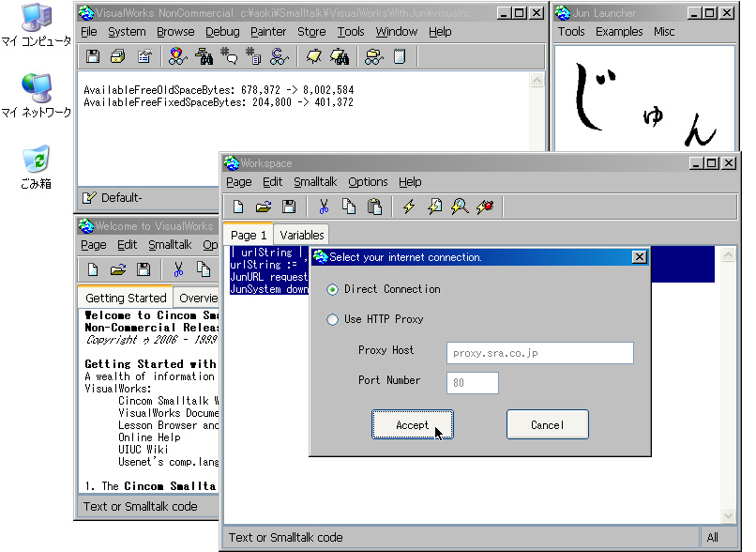Click the scroll up arrow in VisualWorks transcript
Image resolution: width=756 pixels, height=552 pixels.
537,80
